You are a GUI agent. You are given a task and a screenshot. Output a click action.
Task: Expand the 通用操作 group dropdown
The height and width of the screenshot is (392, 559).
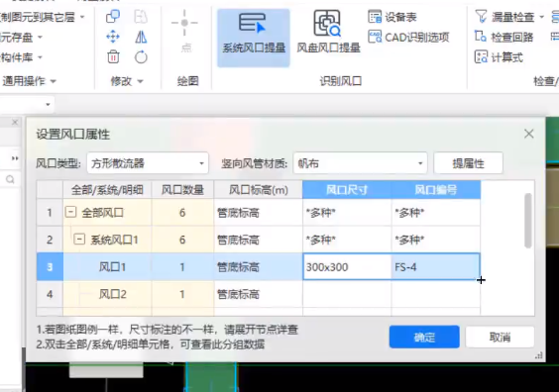point(54,81)
